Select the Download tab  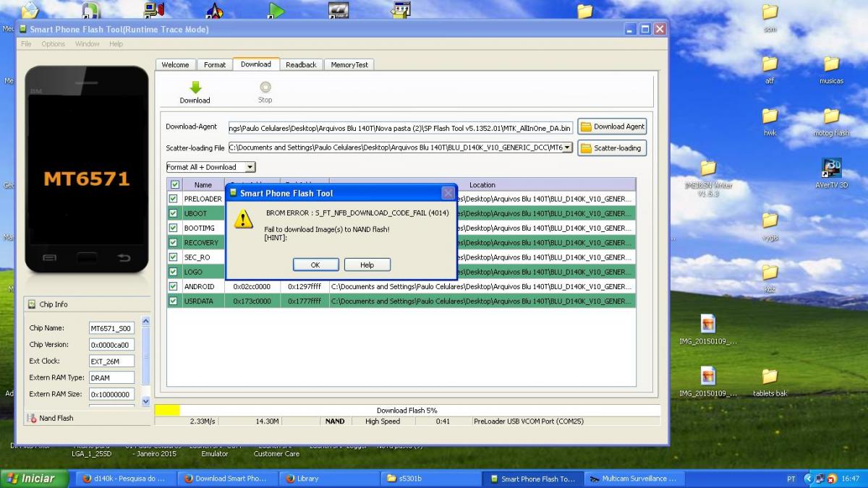point(256,64)
